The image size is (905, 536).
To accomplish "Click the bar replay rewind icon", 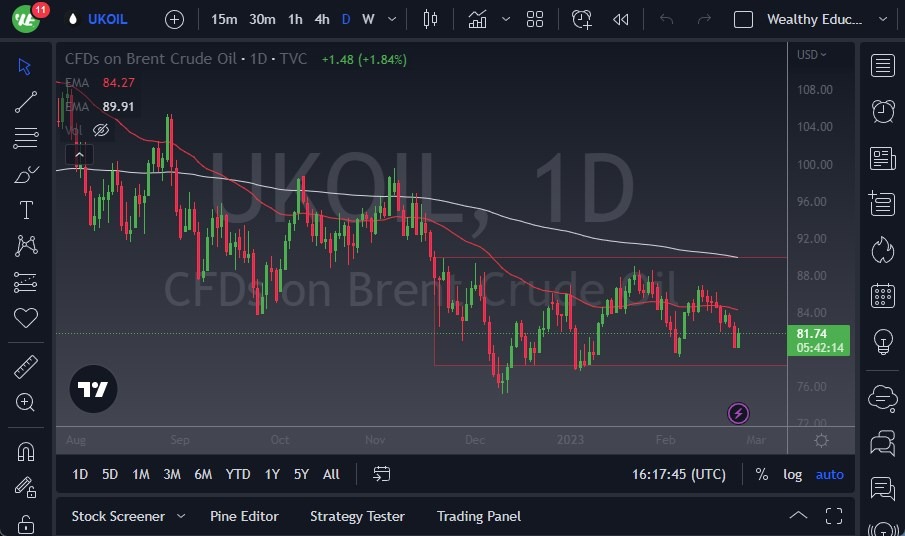I will click(x=621, y=19).
